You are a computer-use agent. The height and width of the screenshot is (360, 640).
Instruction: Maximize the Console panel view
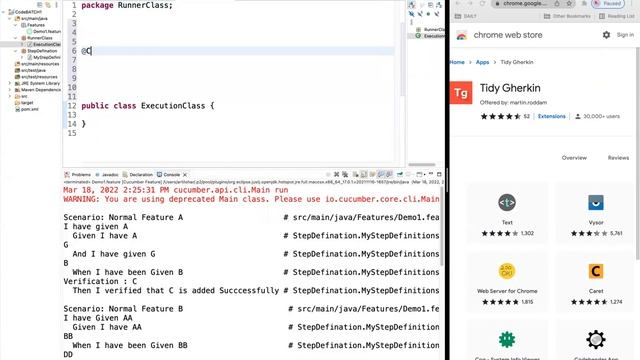click(439, 174)
